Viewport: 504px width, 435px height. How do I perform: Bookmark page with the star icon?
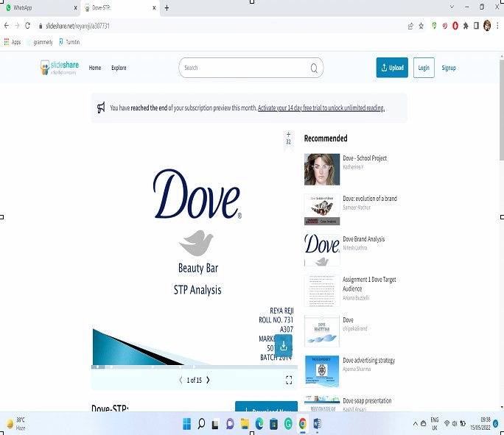[421, 26]
